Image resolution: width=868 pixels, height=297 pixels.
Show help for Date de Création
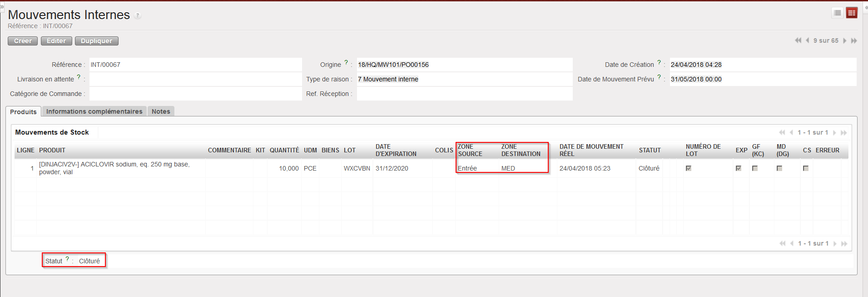[x=659, y=62]
